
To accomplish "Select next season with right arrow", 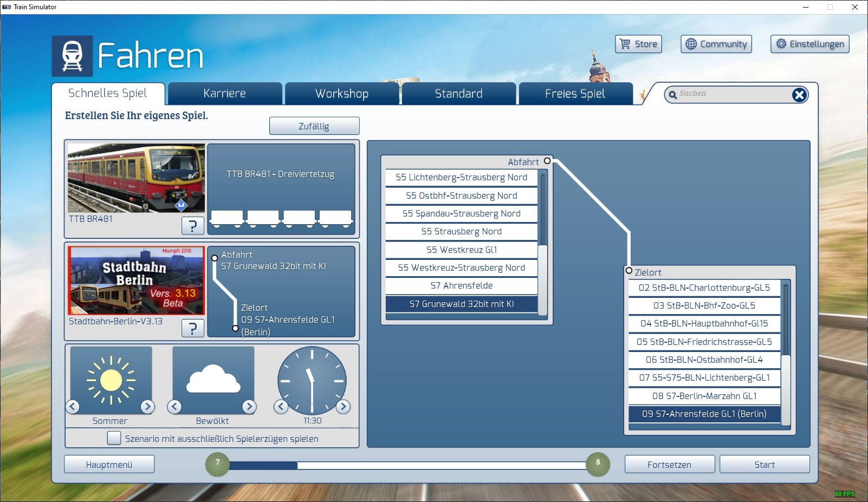I will [x=147, y=406].
